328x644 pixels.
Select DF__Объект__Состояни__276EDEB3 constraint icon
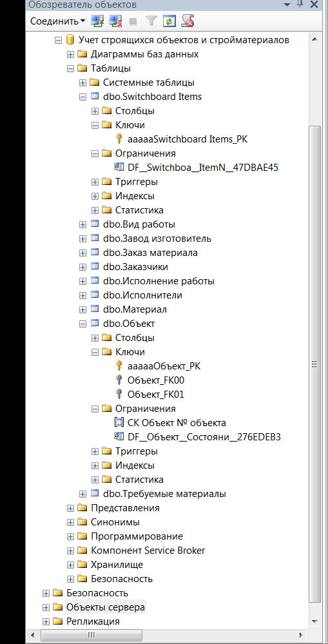119,436
